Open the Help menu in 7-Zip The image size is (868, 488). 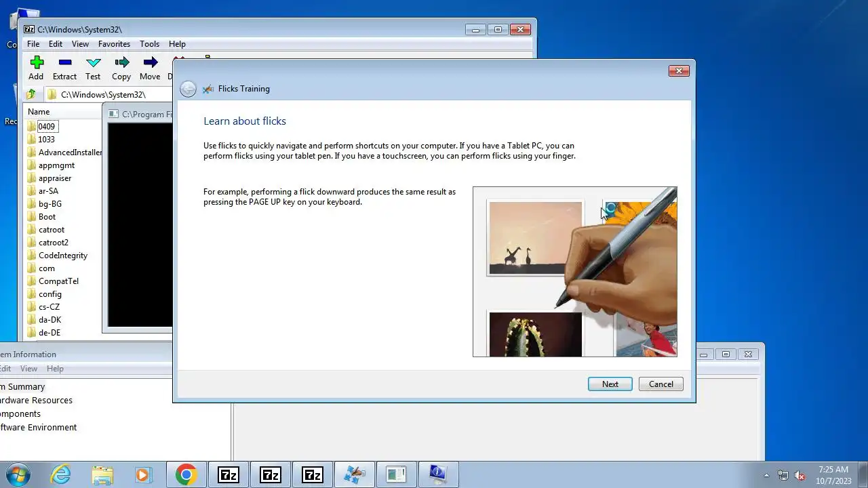tap(177, 44)
